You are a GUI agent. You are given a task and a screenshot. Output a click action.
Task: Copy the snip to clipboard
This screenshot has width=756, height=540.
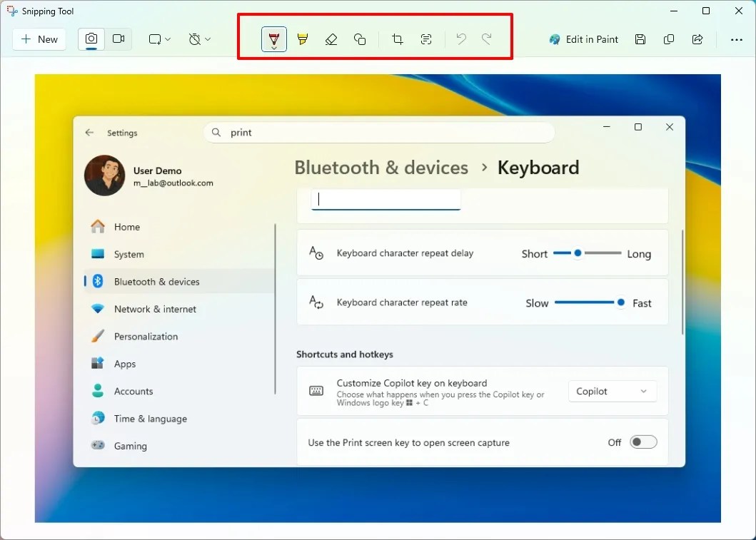tap(669, 39)
